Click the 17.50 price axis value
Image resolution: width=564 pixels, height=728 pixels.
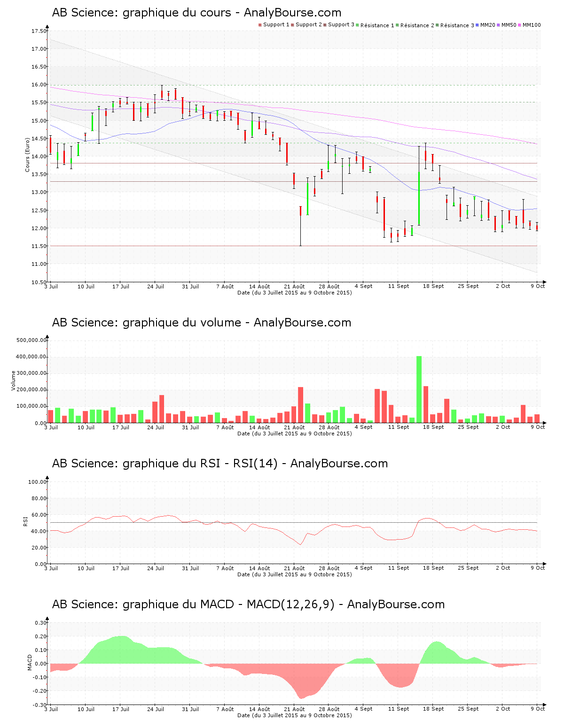pyautogui.click(x=39, y=31)
